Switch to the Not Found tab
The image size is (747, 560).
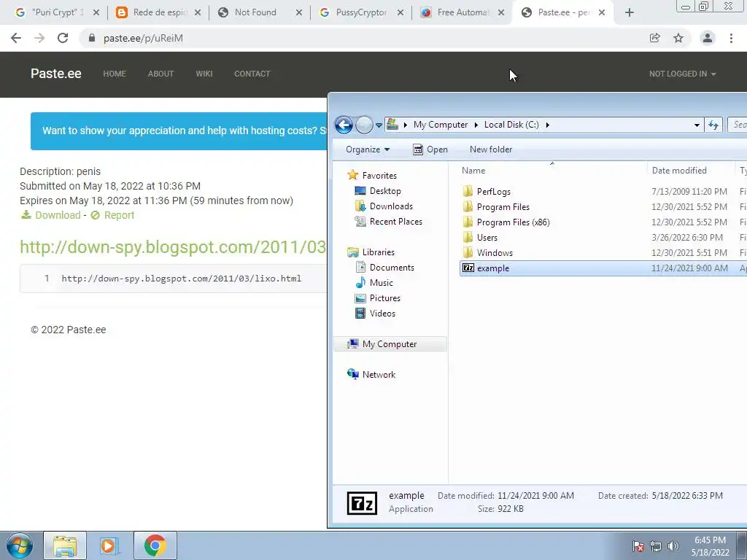tap(260, 12)
